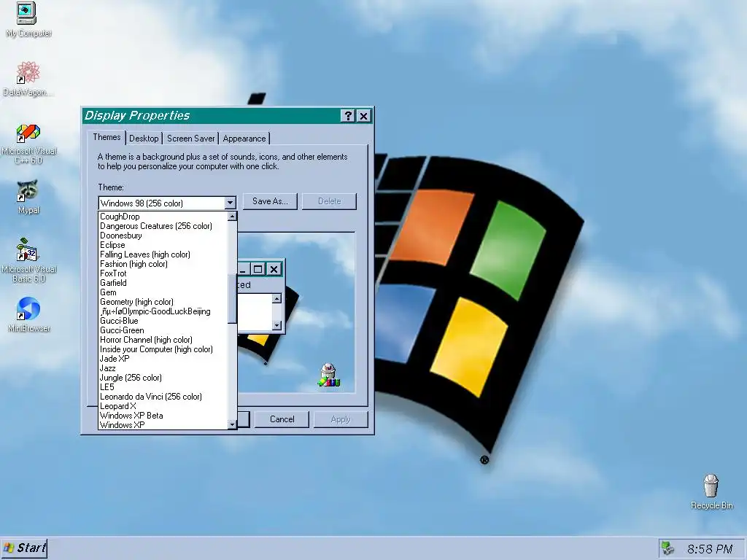
Task: Click the Save As... button
Action: point(270,201)
